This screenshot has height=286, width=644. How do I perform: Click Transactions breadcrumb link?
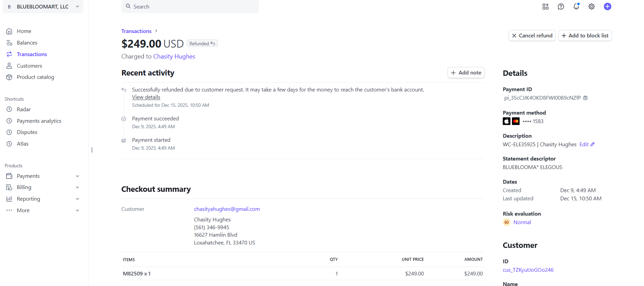(136, 31)
